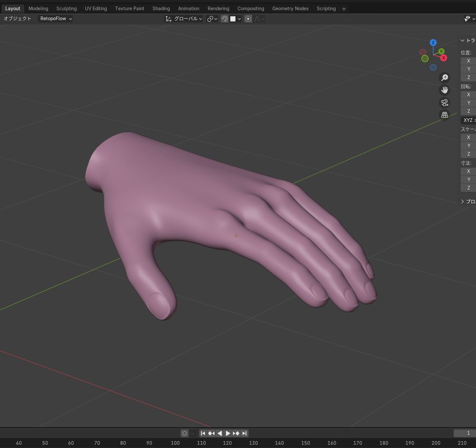476x448 pixels.
Task: Open the グローバル transform orientation dropdown
Action: click(184, 19)
